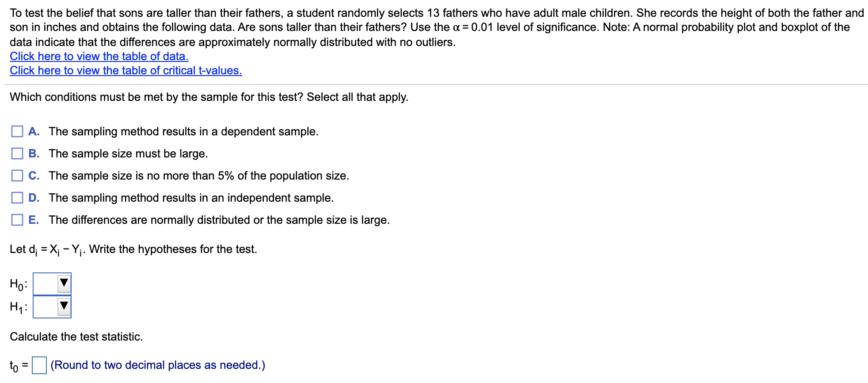Click the 'Write the hypotheses for the test' text
The image size is (868, 383).
point(173,249)
